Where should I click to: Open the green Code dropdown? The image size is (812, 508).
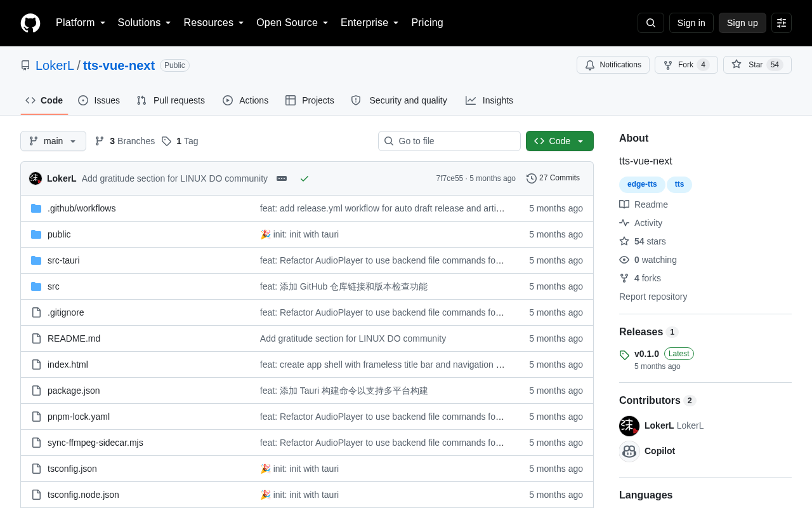click(560, 141)
